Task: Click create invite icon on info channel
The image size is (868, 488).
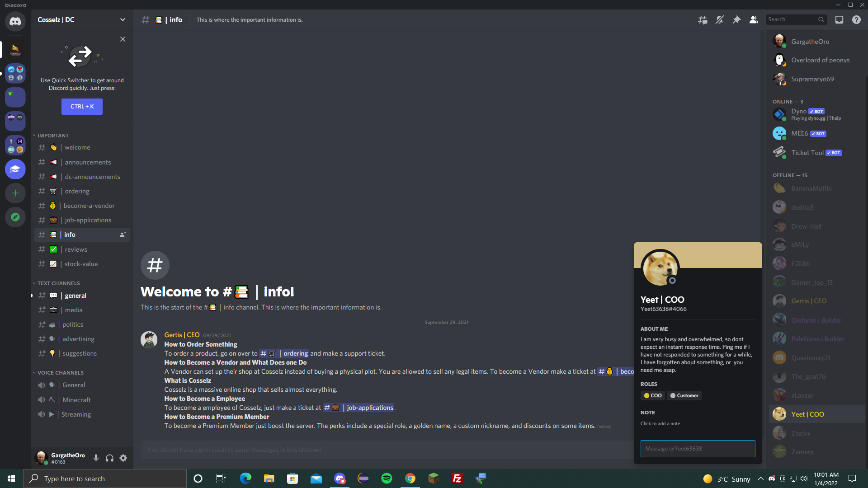Action: coord(123,235)
